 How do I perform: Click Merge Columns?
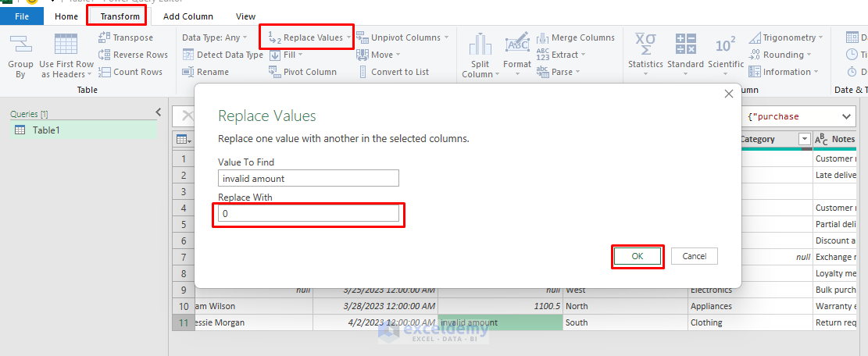pyautogui.click(x=576, y=37)
